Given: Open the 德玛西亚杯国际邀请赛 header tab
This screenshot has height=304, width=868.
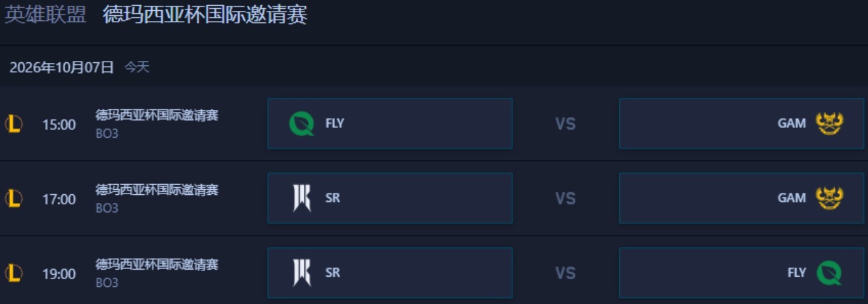Looking at the screenshot, I should pyautogui.click(x=205, y=15).
